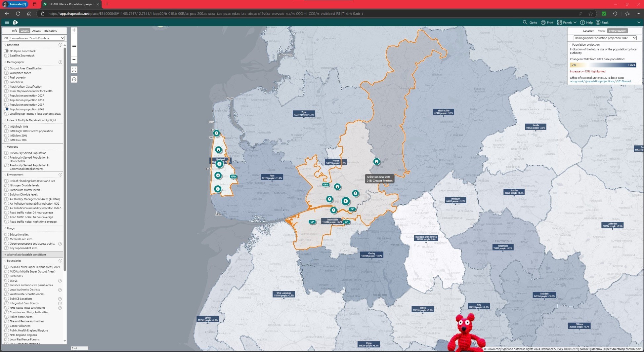644x352 pixels.
Task: Turn on the Postcodes boundary layer
Action: click(7, 276)
